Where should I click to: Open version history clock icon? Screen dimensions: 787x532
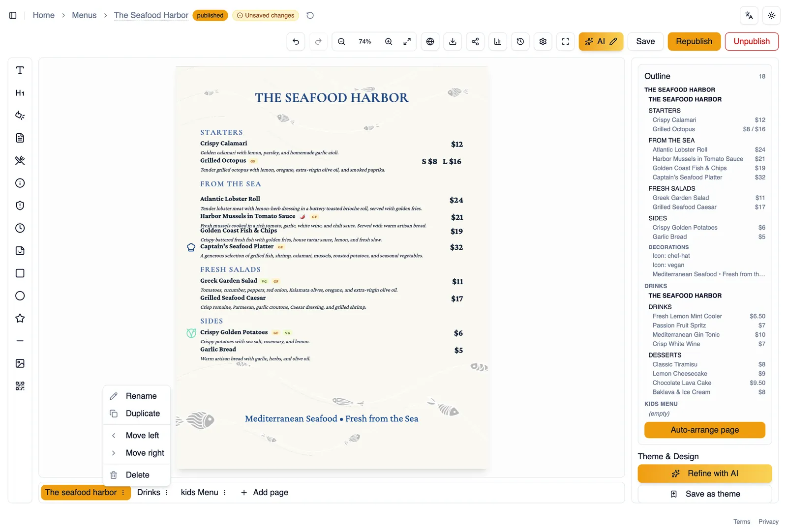coord(520,41)
